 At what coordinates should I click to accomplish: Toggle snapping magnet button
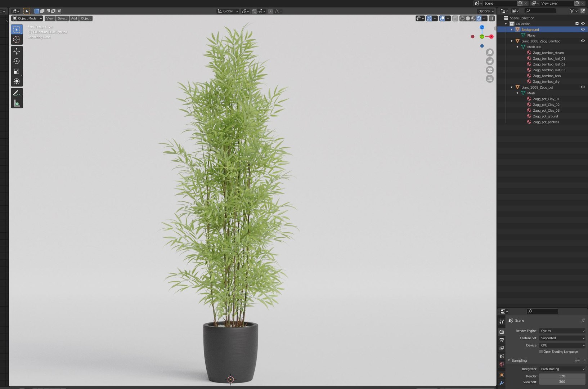tap(254, 11)
